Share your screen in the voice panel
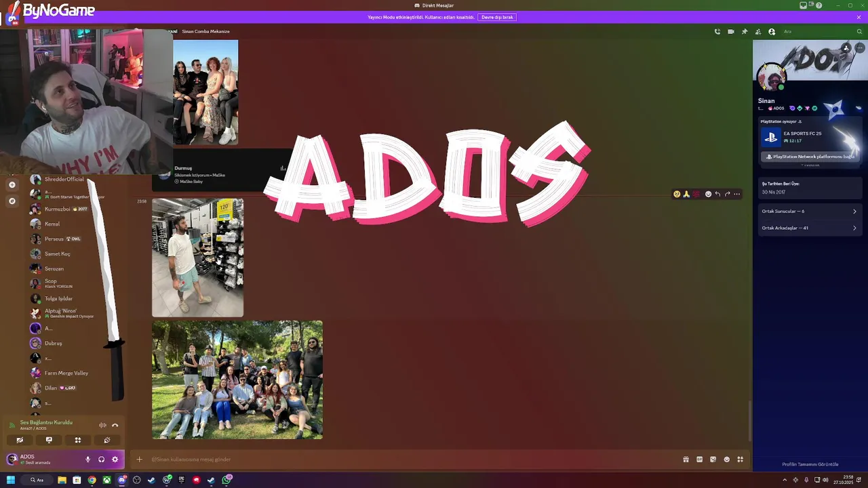This screenshot has height=488, width=868. [49, 440]
